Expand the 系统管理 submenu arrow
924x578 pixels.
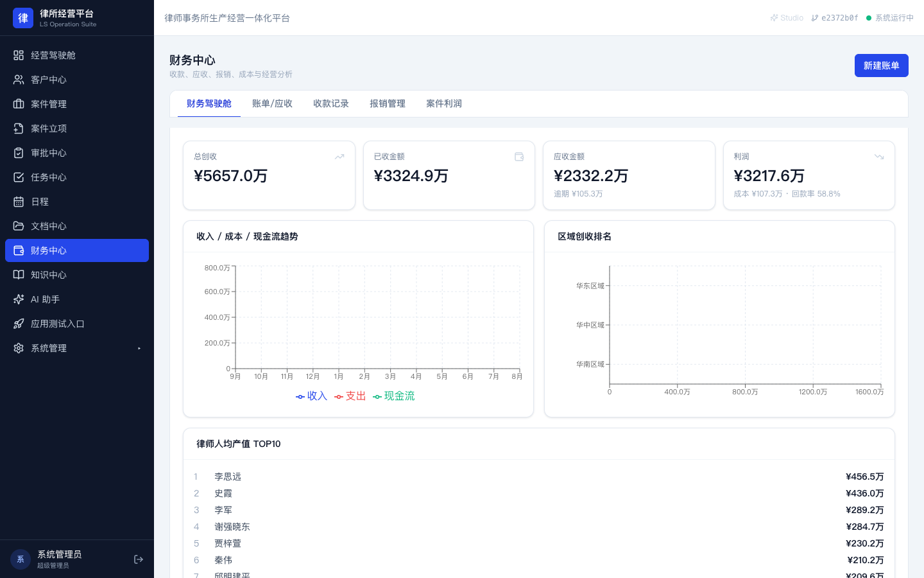pos(139,348)
